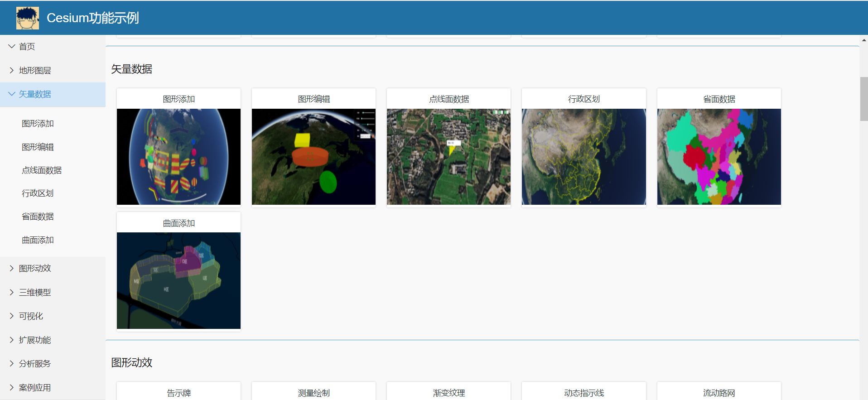Expand the 三维模型 sidebar menu
The width and height of the screenshot is (868, 400).
(x=35, y=293)
